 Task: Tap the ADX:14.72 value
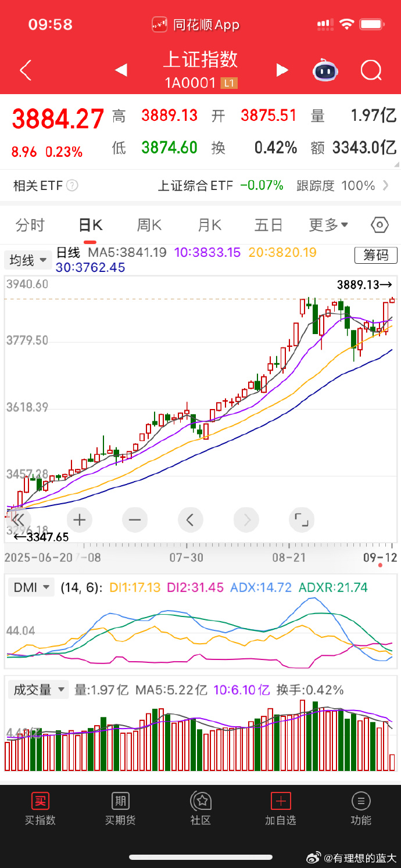261,587
